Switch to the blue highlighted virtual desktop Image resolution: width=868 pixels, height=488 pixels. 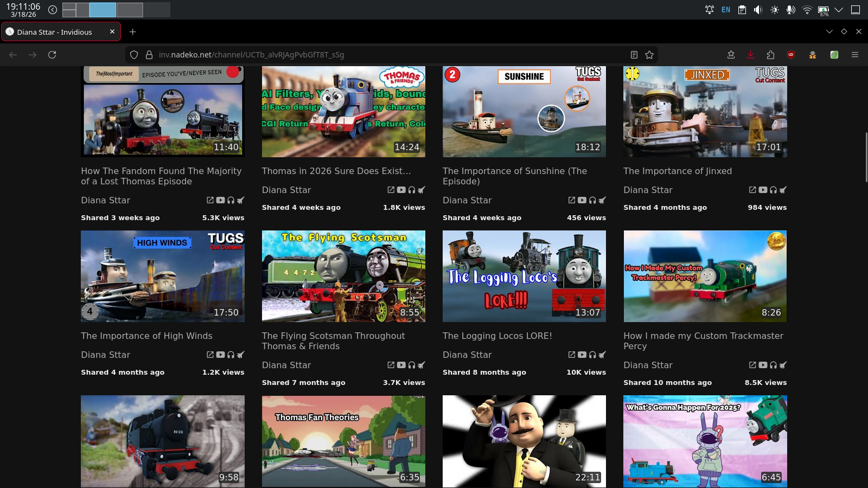(x=103, y=10)
